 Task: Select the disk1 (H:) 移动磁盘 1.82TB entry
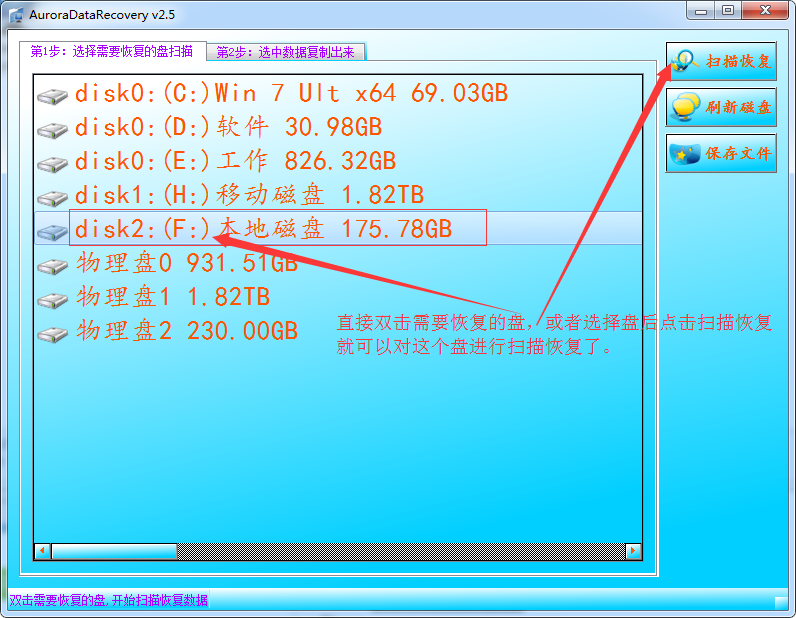point(249,195)
